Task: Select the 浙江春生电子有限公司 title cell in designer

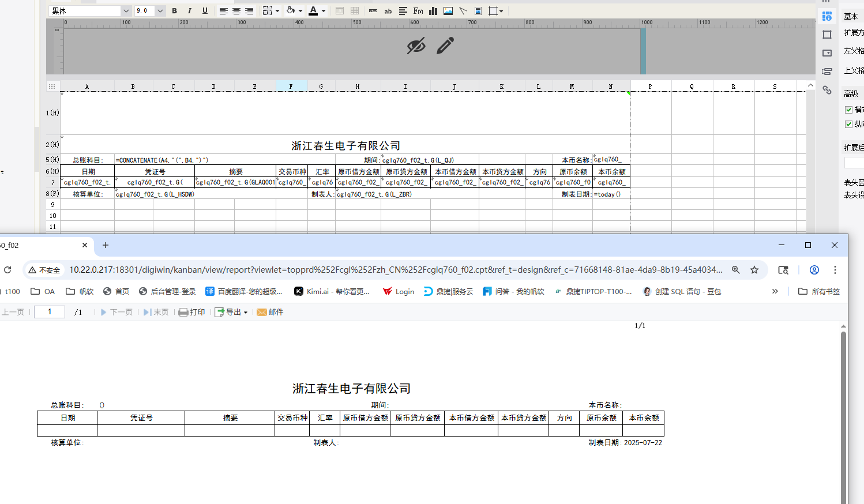Action: pyautogui.click(x=345, y=145)
